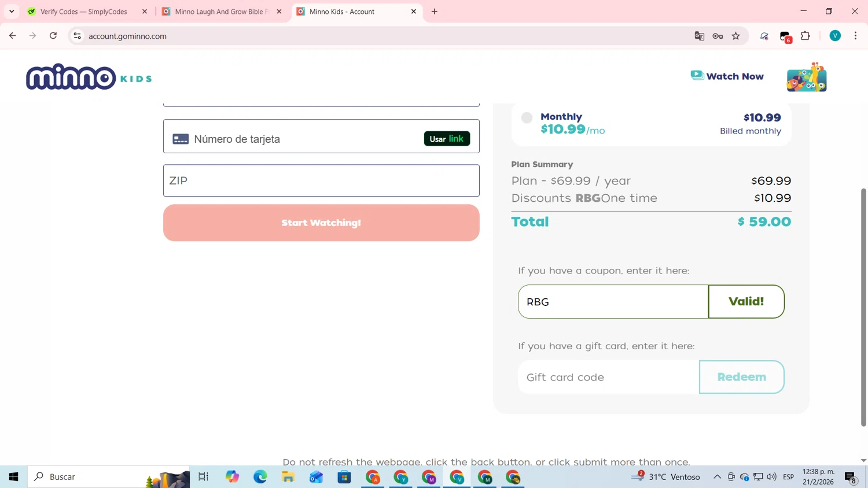Screen dimensions: 868x488
Task: Click the Buscar taskbar search box
Action: pyautogui.click(x=109, y=477)
